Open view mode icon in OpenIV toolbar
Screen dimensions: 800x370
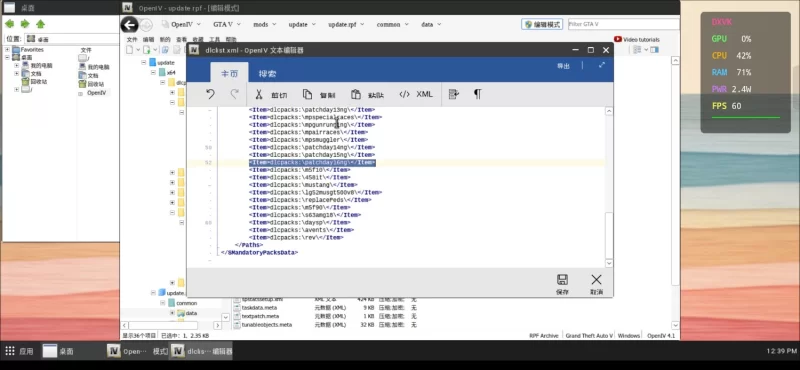coord(637,50)
